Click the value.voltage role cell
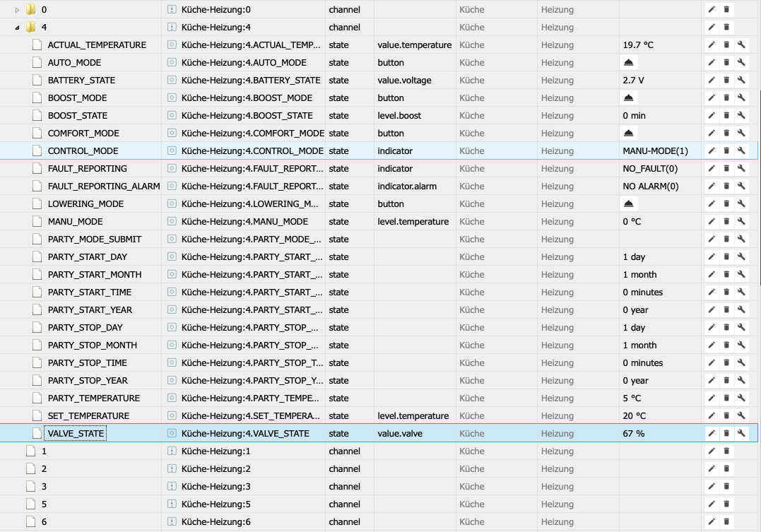This screenshot has height=532, width=761. click(404, 80)
